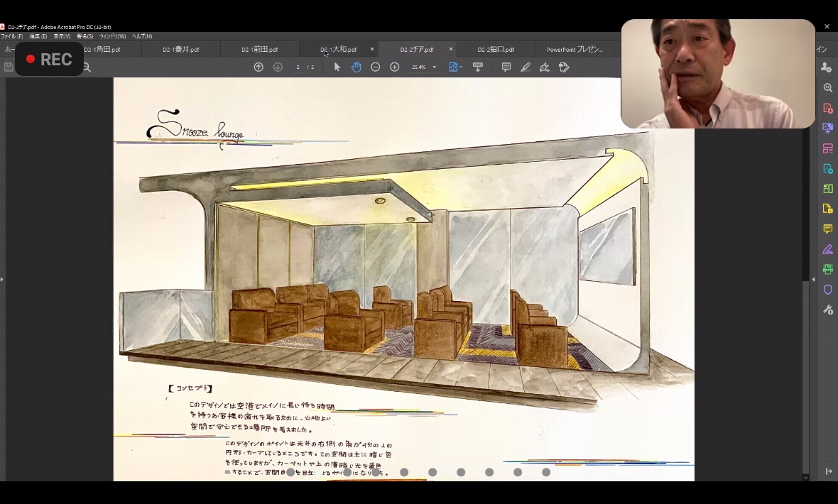Screen dimensions: 838x504
Task: Open the zoom percentage dropdown
Action: point(434,67)
